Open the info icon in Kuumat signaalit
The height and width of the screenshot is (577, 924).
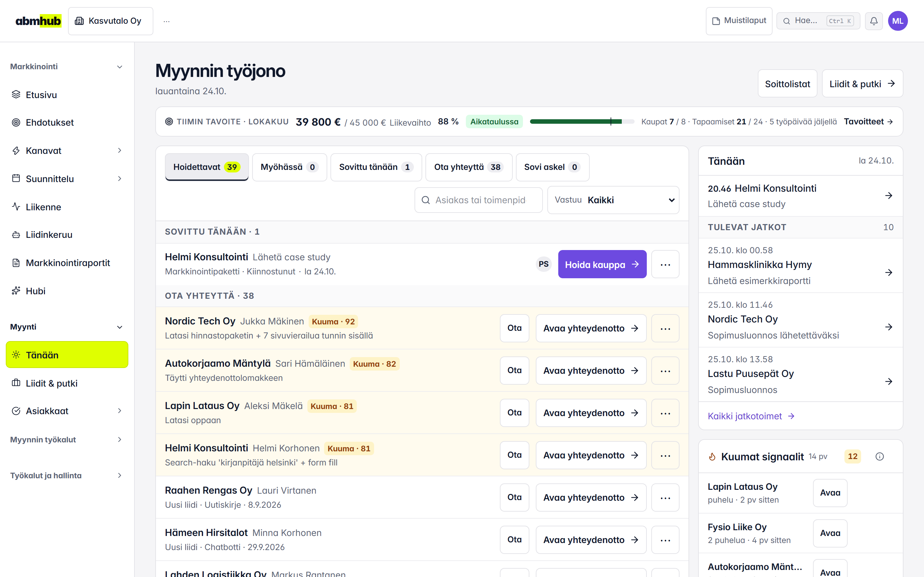click(880, 456)
